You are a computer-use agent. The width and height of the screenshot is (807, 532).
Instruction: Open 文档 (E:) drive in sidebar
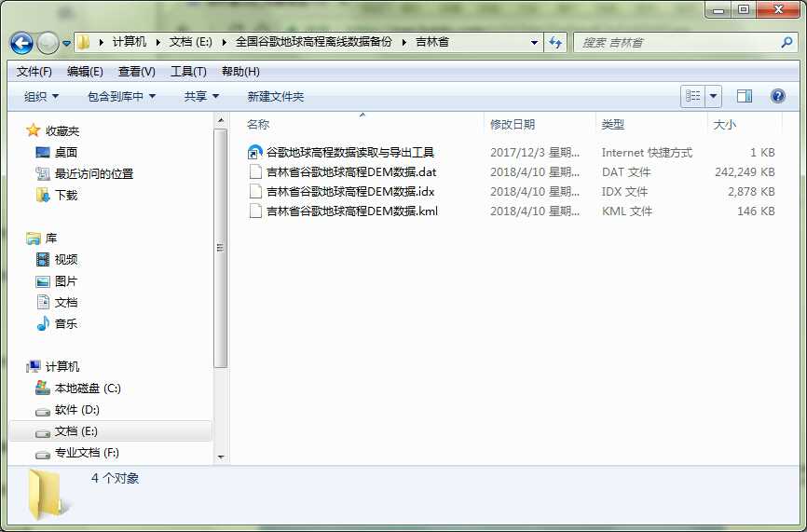(x=75, y=431)
